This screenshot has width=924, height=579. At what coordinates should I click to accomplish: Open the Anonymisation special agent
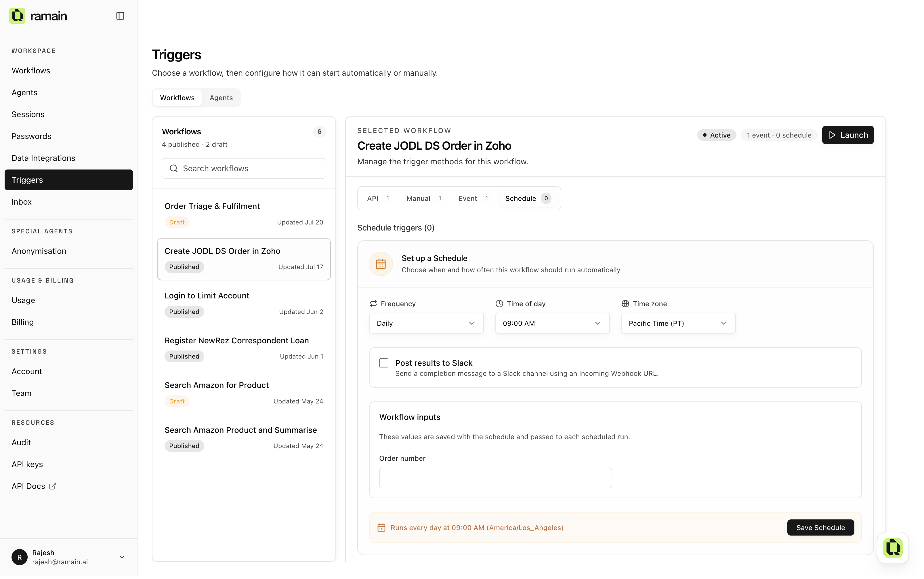tap(69, 252)
